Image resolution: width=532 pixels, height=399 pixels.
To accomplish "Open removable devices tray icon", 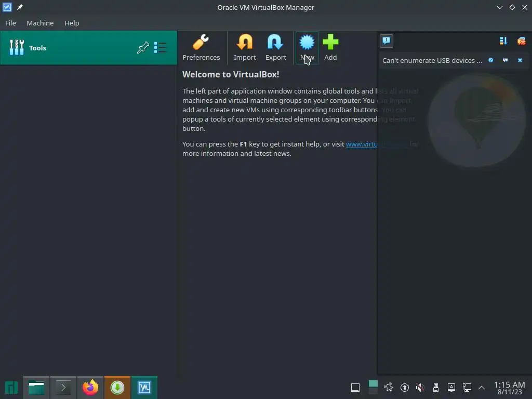I will pyautogui.click(x=436, y=387).
